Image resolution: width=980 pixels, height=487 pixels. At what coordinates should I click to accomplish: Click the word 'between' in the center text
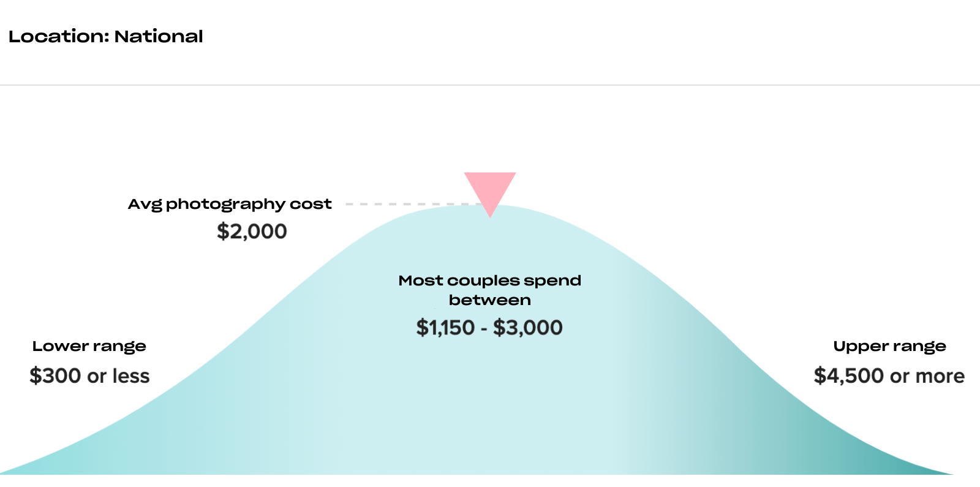[x=490, y=300]
